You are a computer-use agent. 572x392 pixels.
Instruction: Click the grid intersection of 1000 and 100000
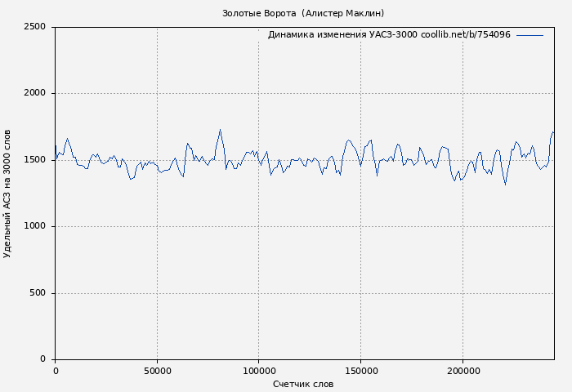coord(259,226)
